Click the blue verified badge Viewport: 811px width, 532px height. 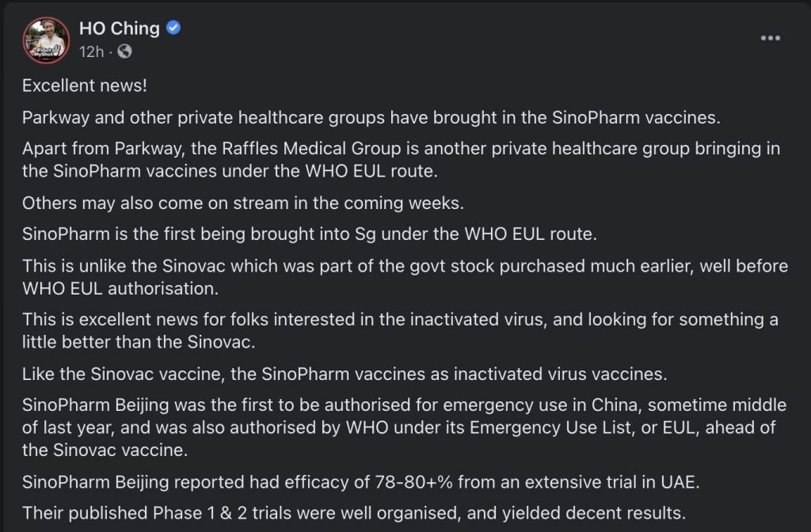tap(173, 28)
